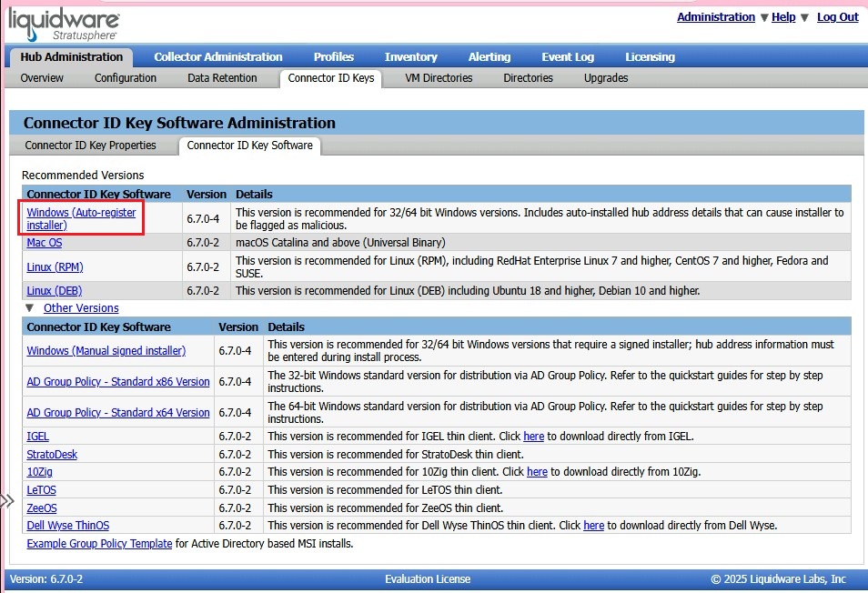Switch to Connector ID Key Properties tab

(x=90, y=146)
